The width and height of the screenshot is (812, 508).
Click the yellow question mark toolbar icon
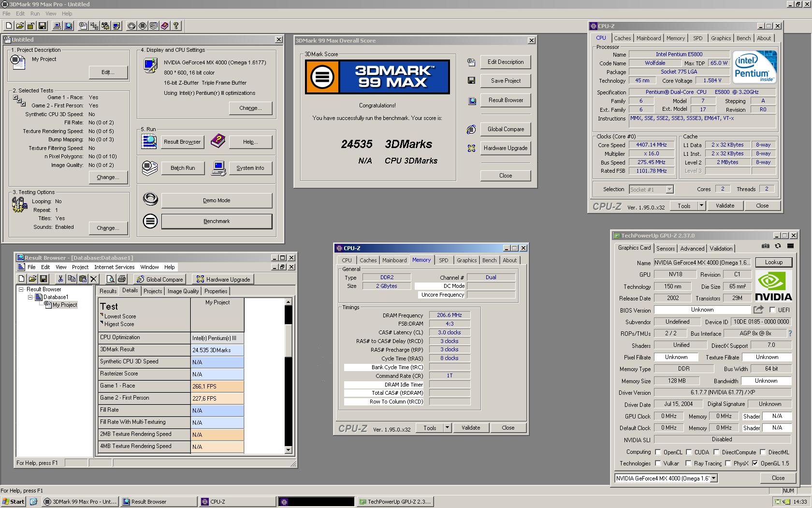pos(176,26)
